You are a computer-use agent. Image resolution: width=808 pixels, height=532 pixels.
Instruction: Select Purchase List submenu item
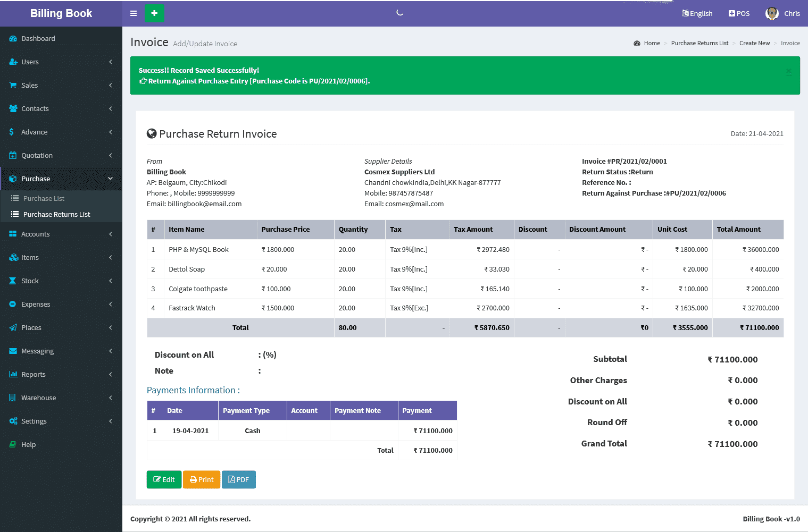(44, 198)
